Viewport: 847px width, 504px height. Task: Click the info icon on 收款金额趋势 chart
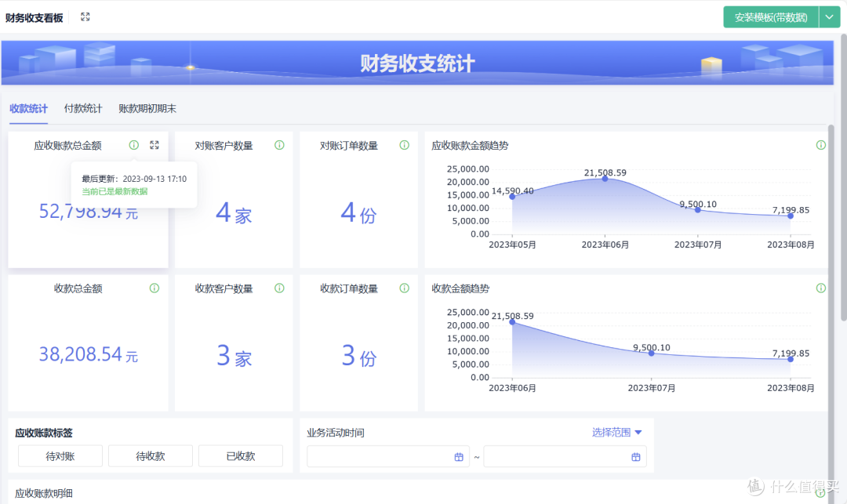pyautogui.click(x=820, y=288)
